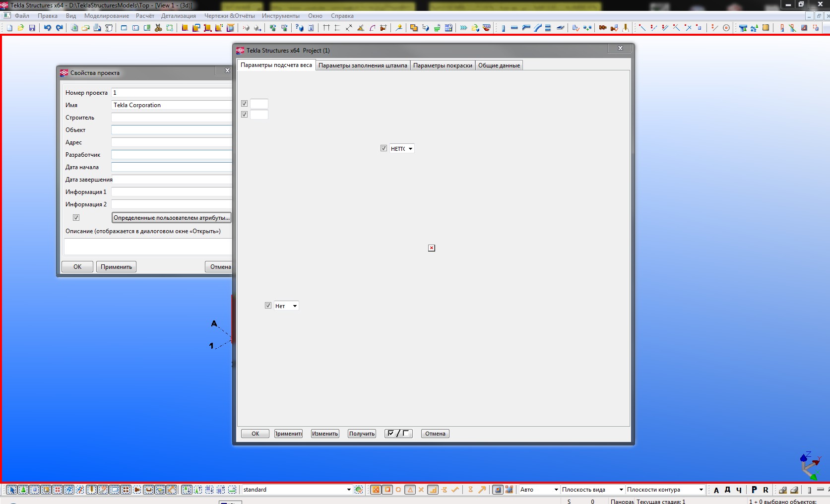
Task: Open the Справка menu
Action: 342,16
